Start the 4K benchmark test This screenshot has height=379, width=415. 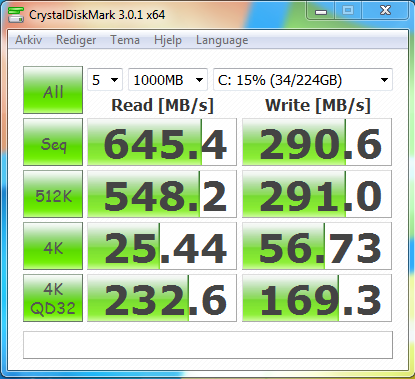[53, 246]
